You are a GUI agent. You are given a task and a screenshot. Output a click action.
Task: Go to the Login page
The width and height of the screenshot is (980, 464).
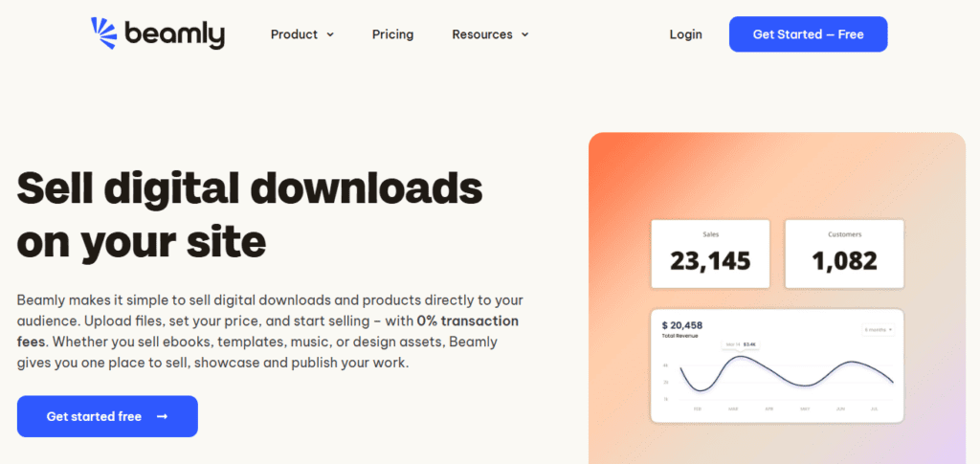685,34
